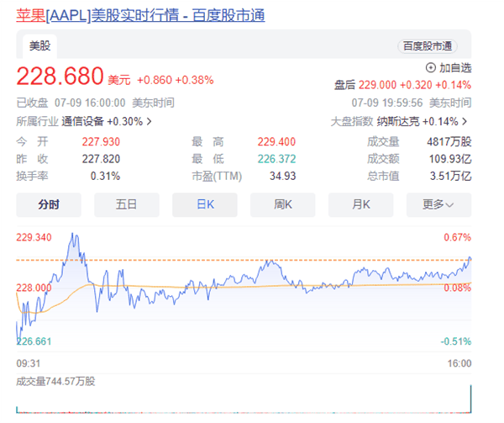Click the 总市值 3.51万亿 value
Viewport: 504px width, 423px height.
point(453,176)
